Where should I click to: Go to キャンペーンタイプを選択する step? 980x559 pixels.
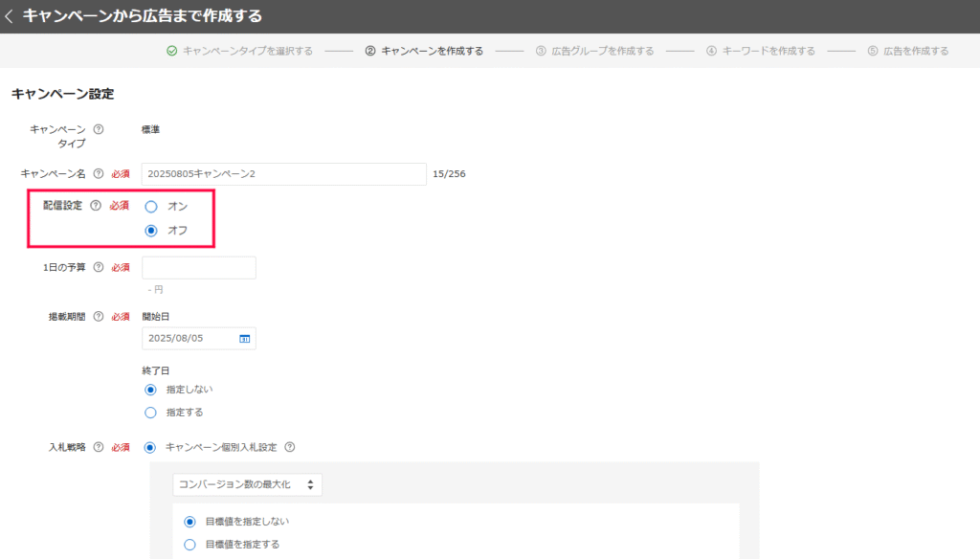[239, 51]
